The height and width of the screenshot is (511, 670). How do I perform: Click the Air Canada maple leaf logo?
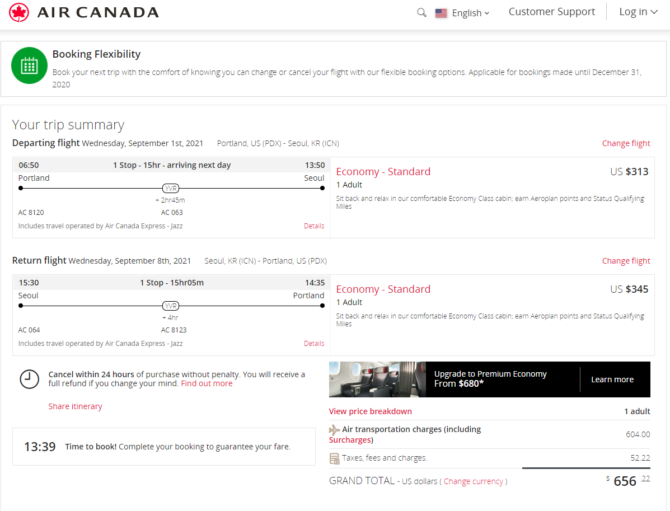click(19, 12)
